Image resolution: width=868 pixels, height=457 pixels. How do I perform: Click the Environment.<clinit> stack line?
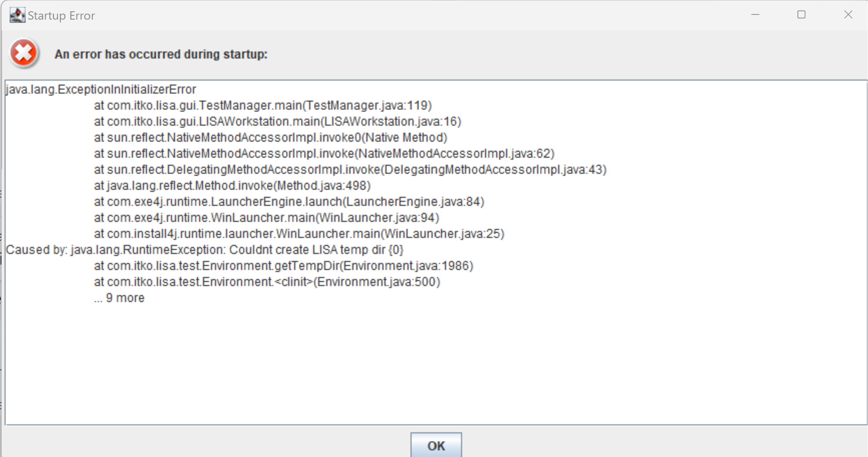point(267,282)
